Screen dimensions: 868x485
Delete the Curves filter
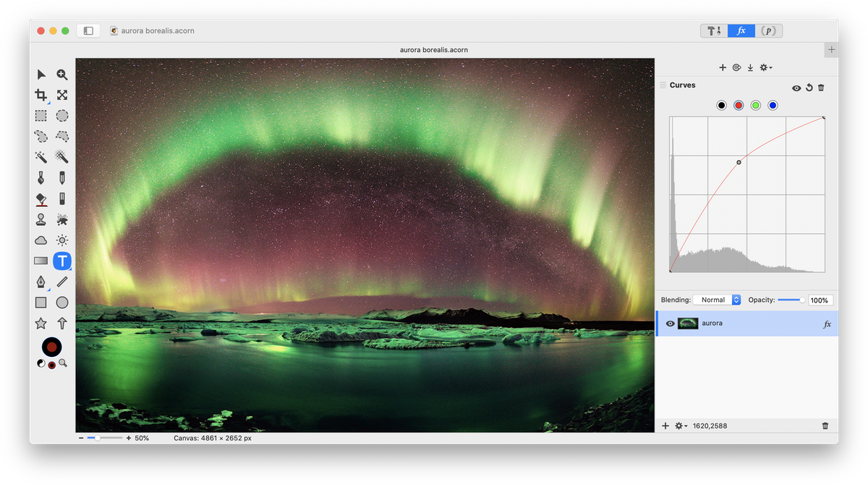tap(821, 88)
